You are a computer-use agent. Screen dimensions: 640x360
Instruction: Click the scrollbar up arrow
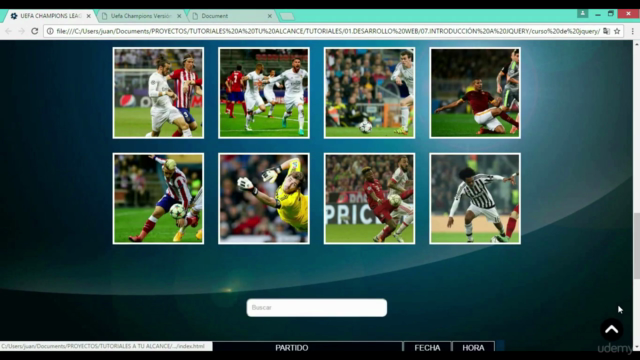coord(636,44)
